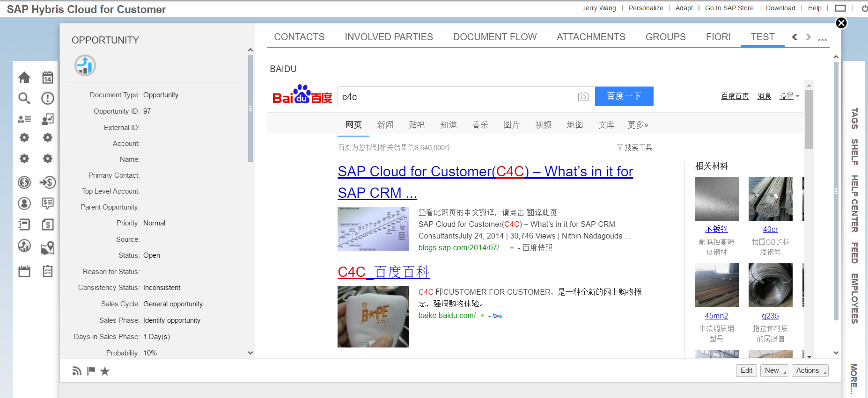The height and width of the screenshot is (398, 868).
Task: Click the Edit button
Action: pyautogui.click(x=746, y=370)
